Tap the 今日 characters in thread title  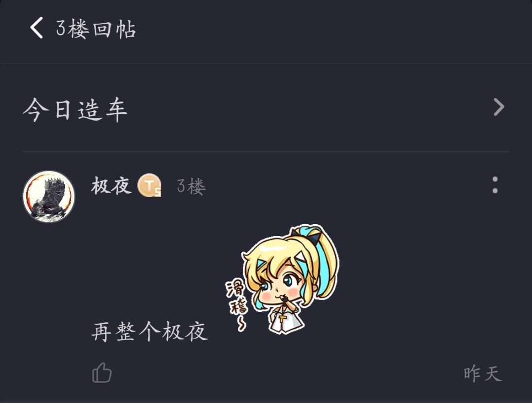[47, 109]
